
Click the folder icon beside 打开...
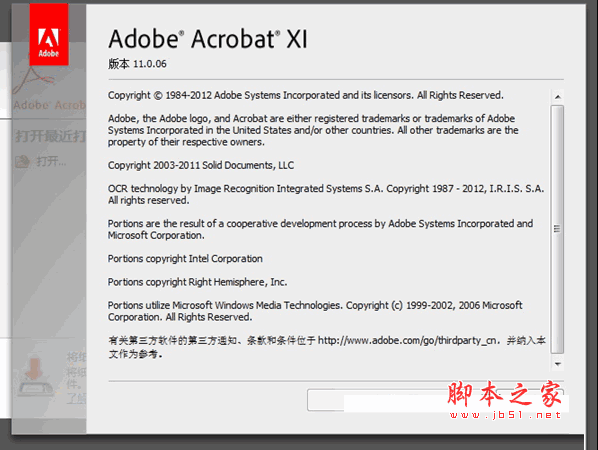[x=23, y=162]
